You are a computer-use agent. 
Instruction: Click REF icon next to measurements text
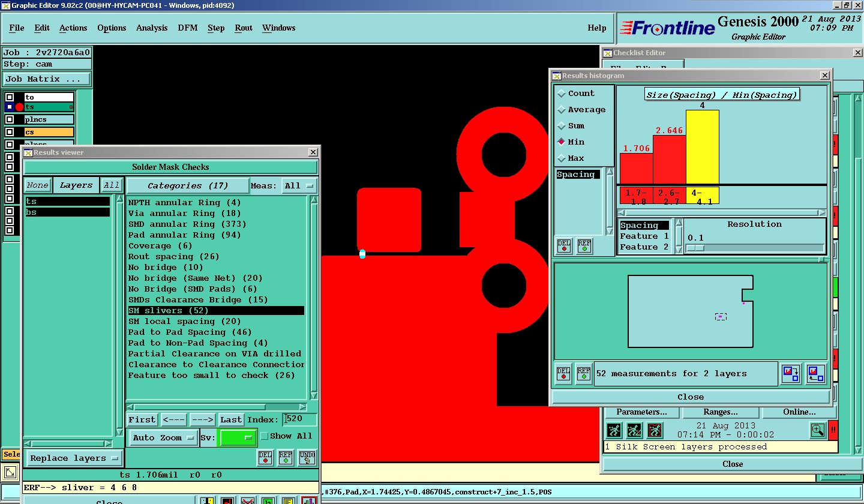[x=584, y=373]
